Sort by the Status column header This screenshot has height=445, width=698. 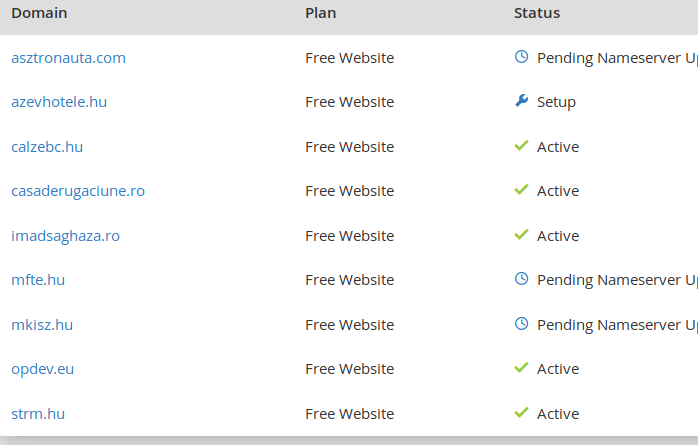click(x=537, y=13)
